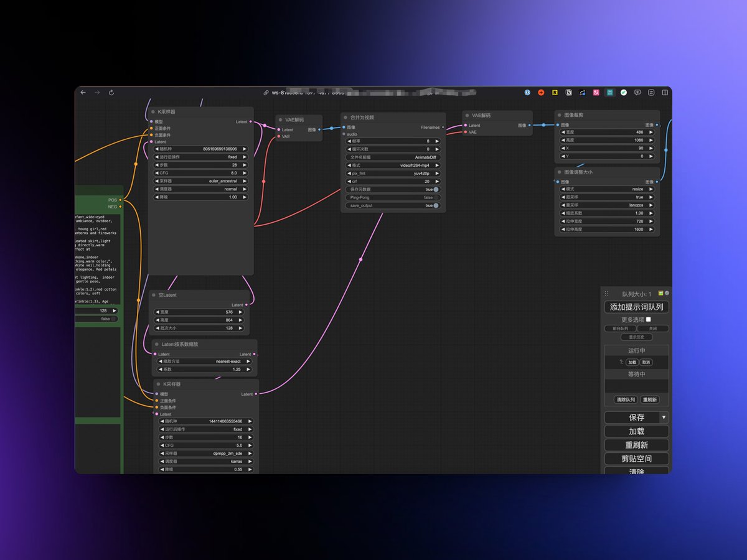Click the small image icon next to queue size
Screen dimensions: 747x560
[x=660, y=293]
